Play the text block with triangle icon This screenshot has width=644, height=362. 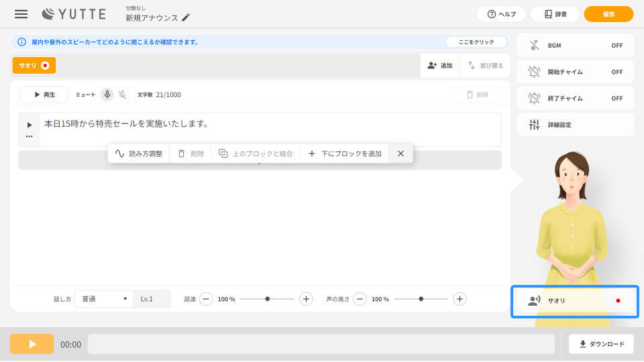pos(29,125)
